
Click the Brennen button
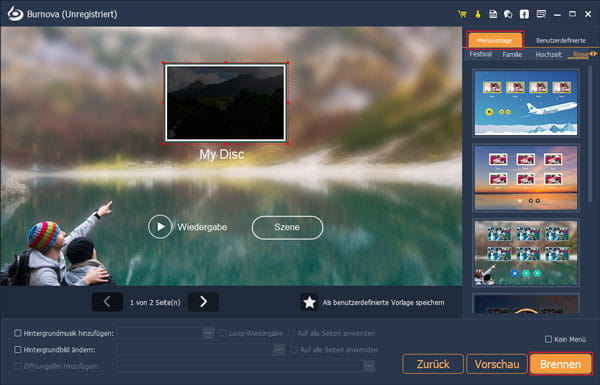561,364
